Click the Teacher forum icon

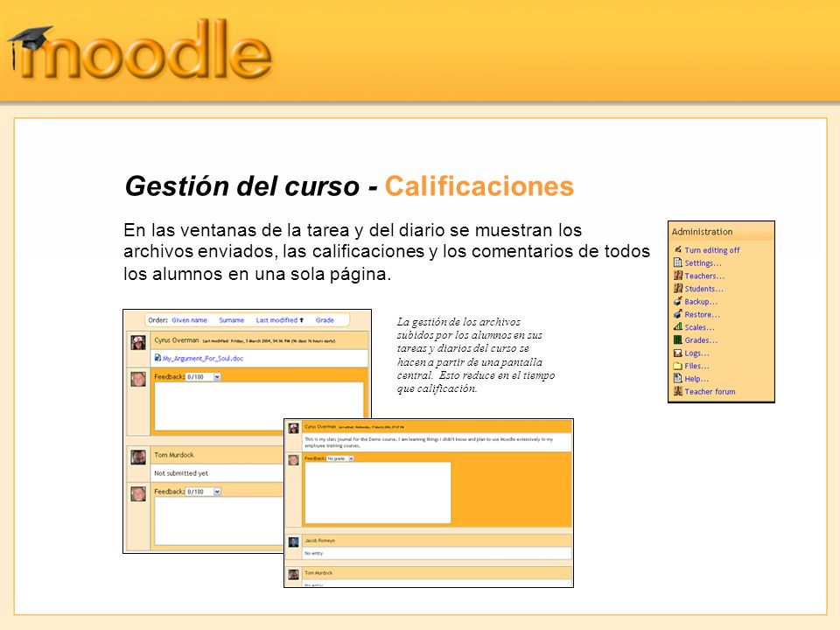pos(677,391)
